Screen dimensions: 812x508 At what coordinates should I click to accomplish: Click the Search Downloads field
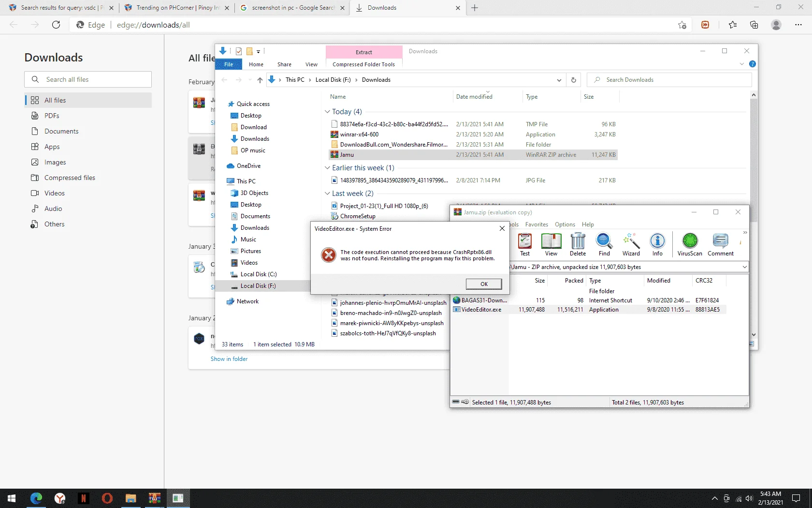tap(669, 80)
